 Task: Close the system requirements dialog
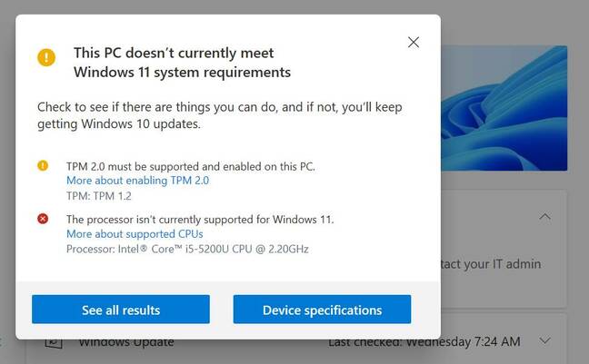click(414, 42)
